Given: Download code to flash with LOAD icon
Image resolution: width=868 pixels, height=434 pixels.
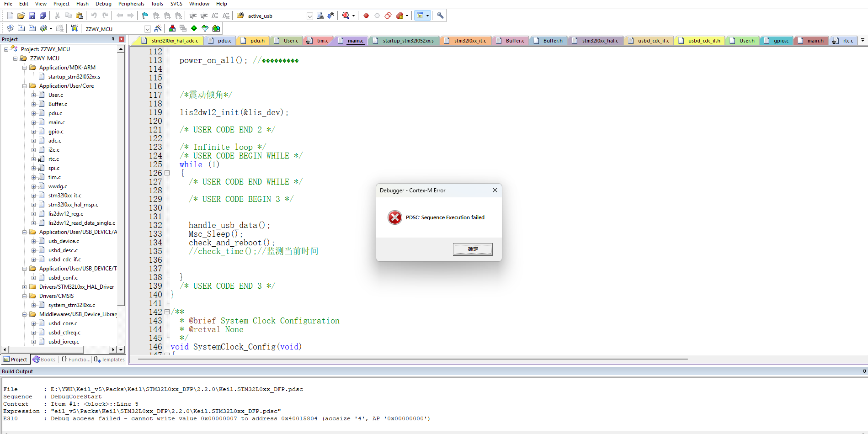Looking at the screenshot, I should pyautogui.click(x=74, y=28).
